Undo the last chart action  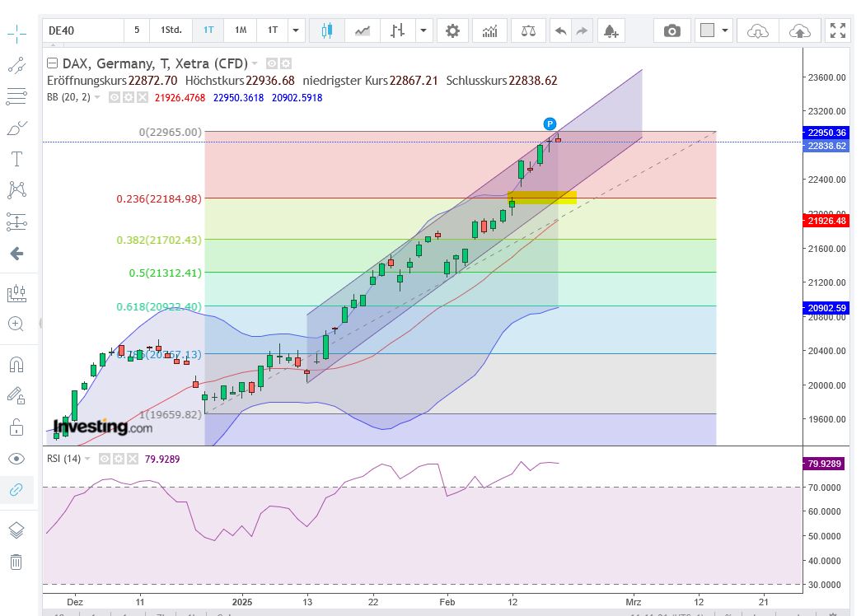click(x=561, y=30)
